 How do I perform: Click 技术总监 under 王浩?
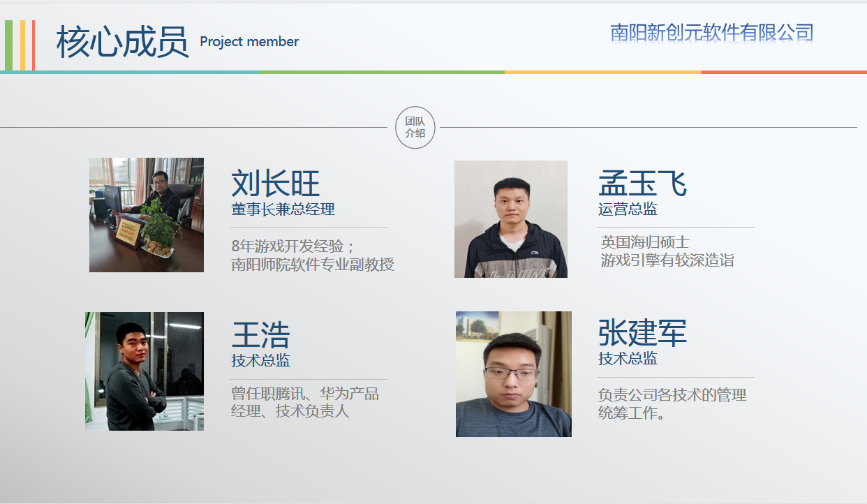(x=261, y=360)
